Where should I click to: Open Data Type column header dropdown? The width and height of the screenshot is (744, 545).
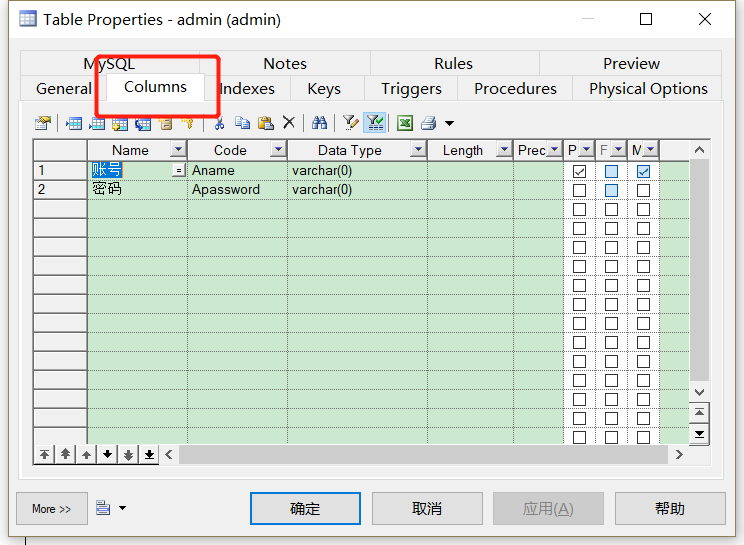click(x=418, y=149)
